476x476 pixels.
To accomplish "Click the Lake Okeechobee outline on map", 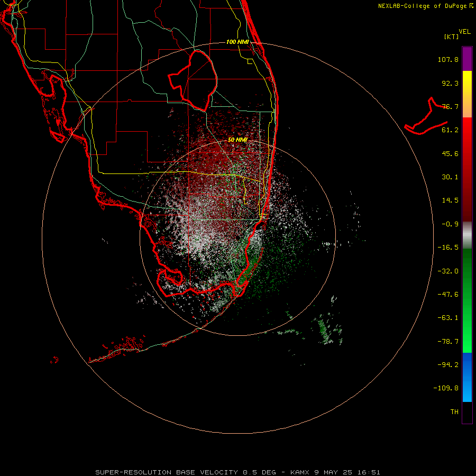I will (193, 80).
